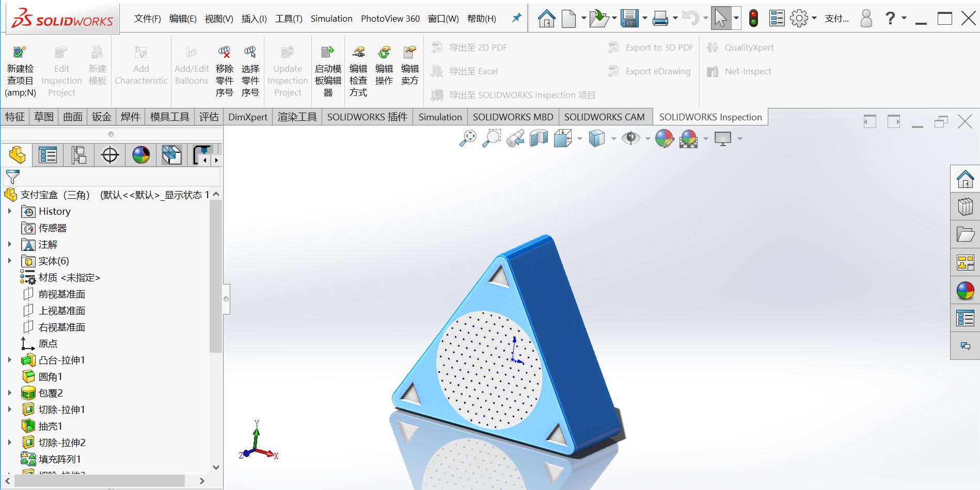Screen dimensions: 980x490
Task: Switch to the SOLIDWORKS MBD tab
Action: click(x=513, y=117)
